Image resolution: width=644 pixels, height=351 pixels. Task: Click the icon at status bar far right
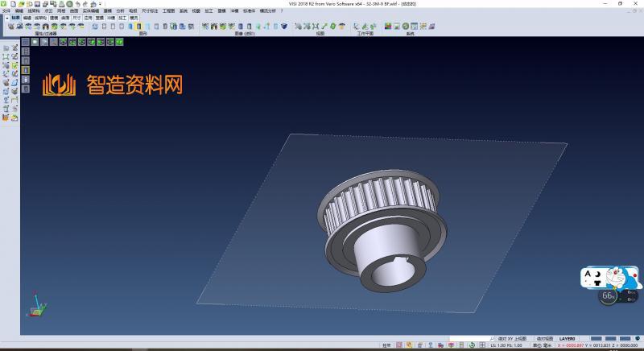coord(638,339)
